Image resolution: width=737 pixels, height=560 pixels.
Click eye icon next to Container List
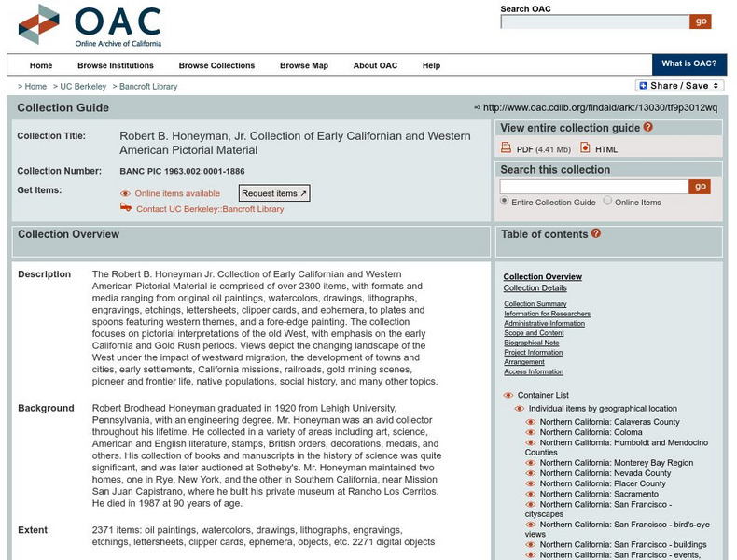508,395
